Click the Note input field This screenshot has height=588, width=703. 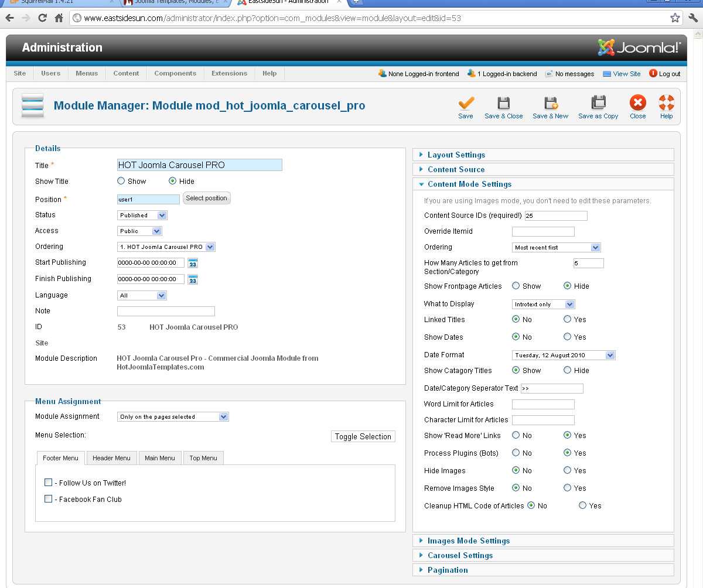[166, 311]
